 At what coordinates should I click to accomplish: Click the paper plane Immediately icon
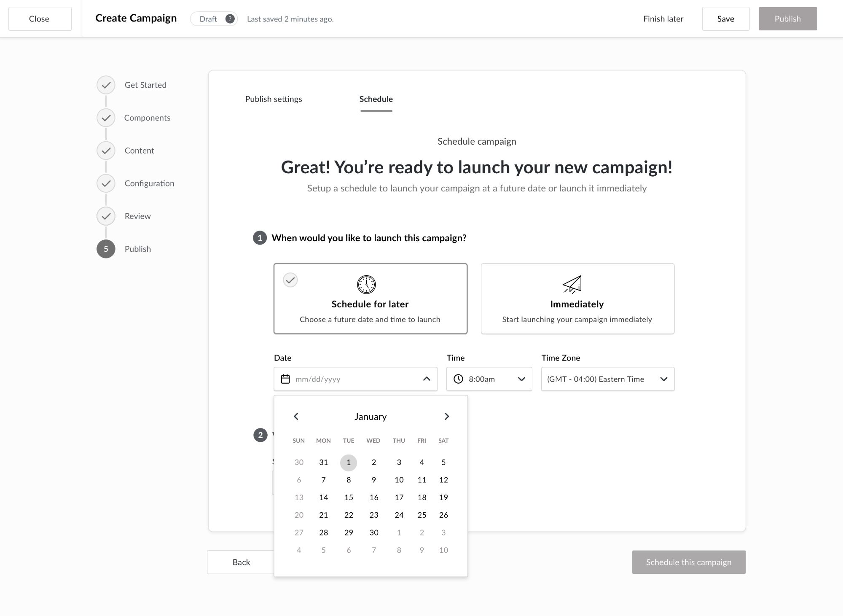click(x=572, y=285)
